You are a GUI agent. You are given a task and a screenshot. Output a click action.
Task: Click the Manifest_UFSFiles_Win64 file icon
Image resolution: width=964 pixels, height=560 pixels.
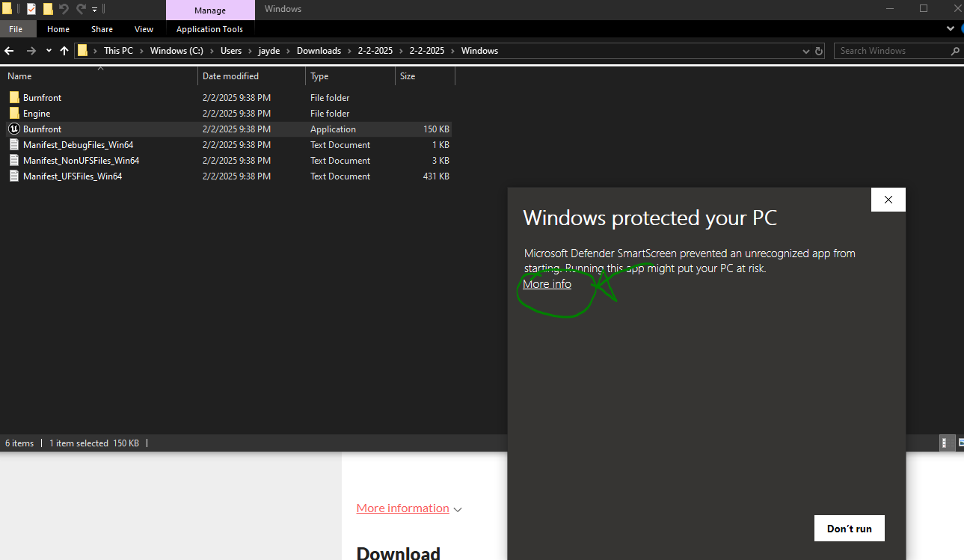14,176
